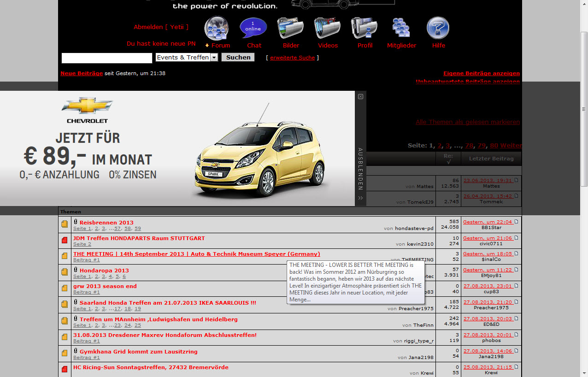Image resolution: width=588 pixels, height=377 pixels.
Task: Open Eigene Beiträge anzeigen
Action: coord(482,73)
